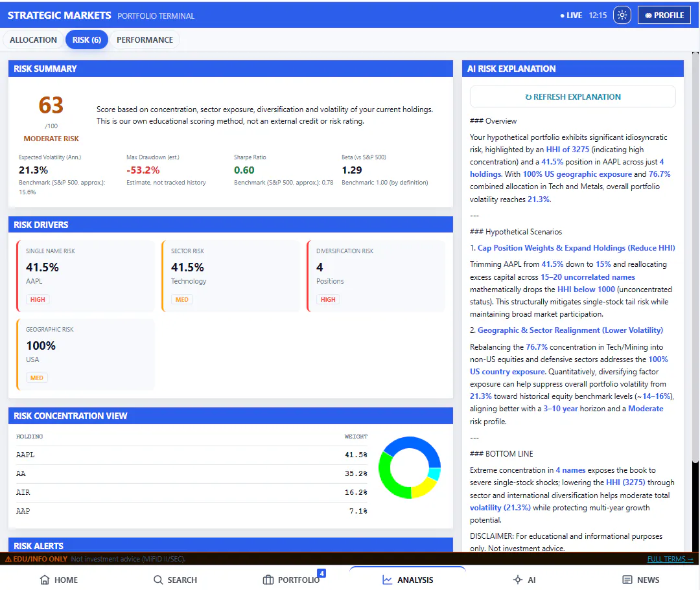Select ANALYSIS chart in bottom navigation

click(x=408, y=580)
